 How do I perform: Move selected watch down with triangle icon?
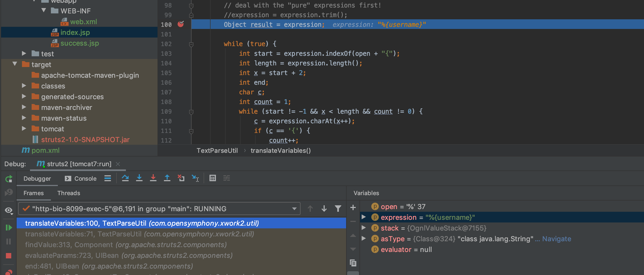[x=353, y=249]
